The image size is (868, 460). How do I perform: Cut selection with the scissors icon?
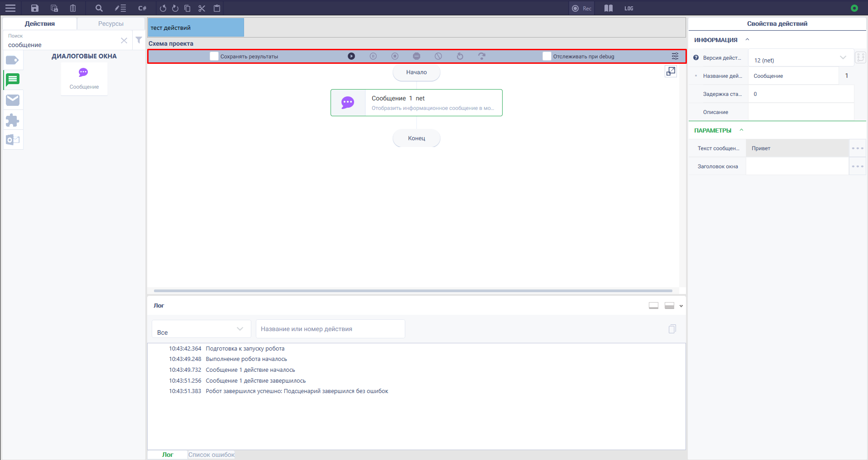[x=202, y=8]
